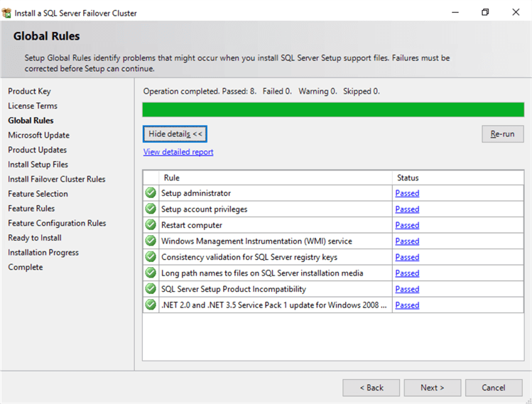Screen dimensions: 532x404
Task: Click the green check icon beside Setup administrator
Action: click(x=151, y=192)
